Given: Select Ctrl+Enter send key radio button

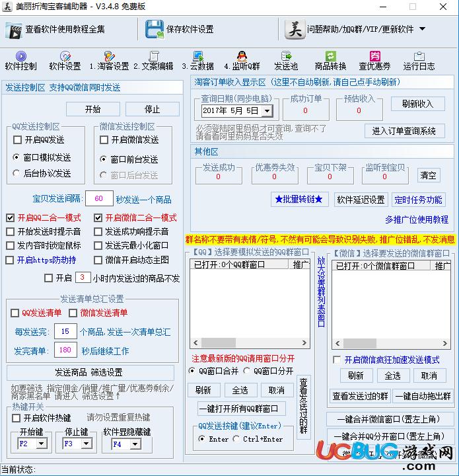Looking at the screenshot, I should pos(236,439).
